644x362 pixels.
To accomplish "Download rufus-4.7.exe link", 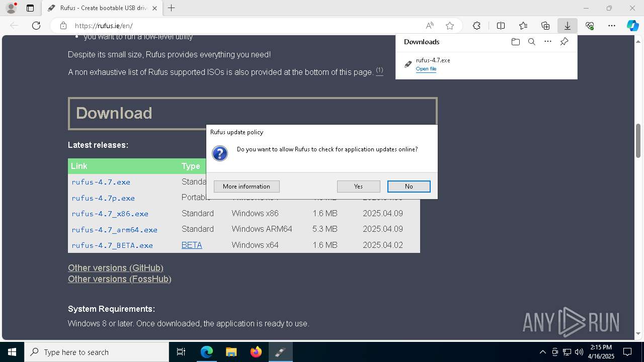I will (101, 182).
